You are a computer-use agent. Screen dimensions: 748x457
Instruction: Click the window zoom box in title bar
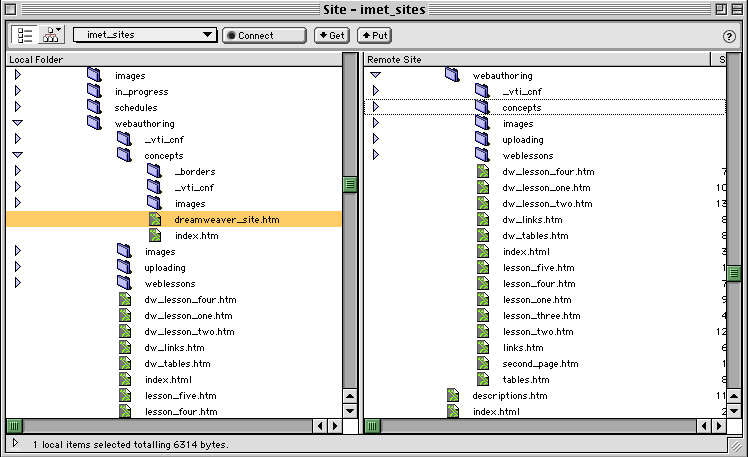tap(721, 9)
